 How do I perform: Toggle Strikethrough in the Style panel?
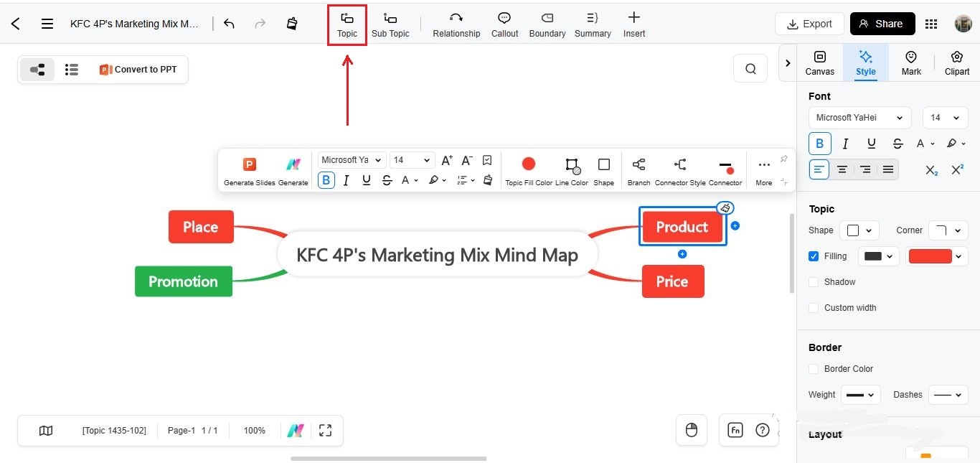897,144
